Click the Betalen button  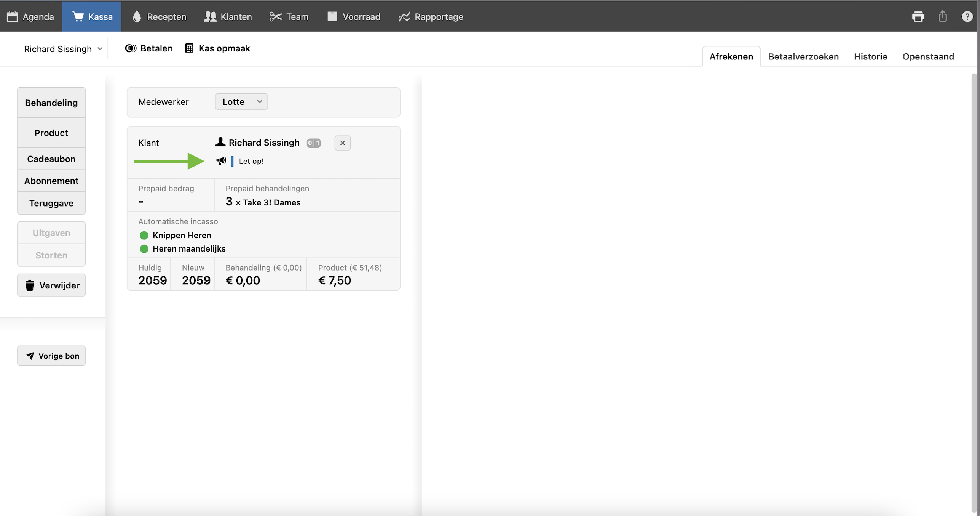(x=149, y=48)
